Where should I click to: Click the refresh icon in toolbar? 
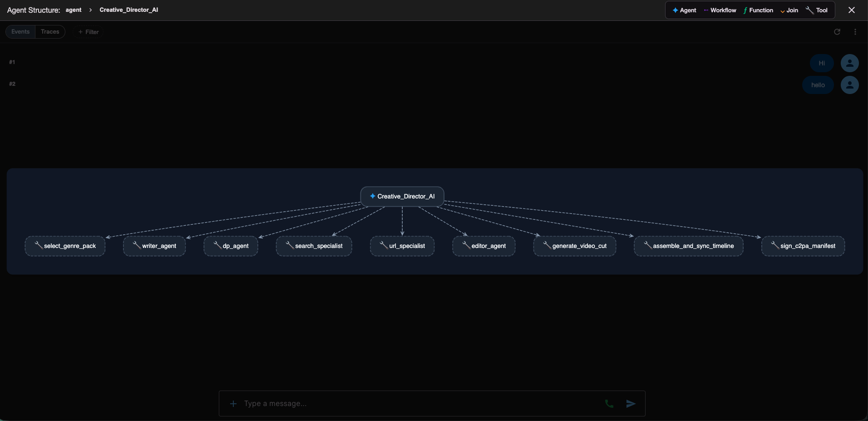click(x=837, y=32)
